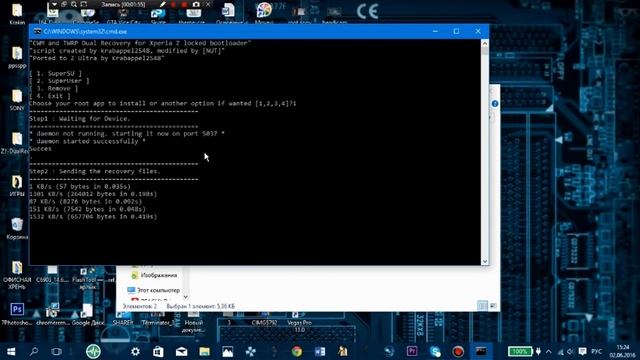This screenshot has width=640, height=360.
Task: Open the red screen recorder on taskbar
Action: 458,351
